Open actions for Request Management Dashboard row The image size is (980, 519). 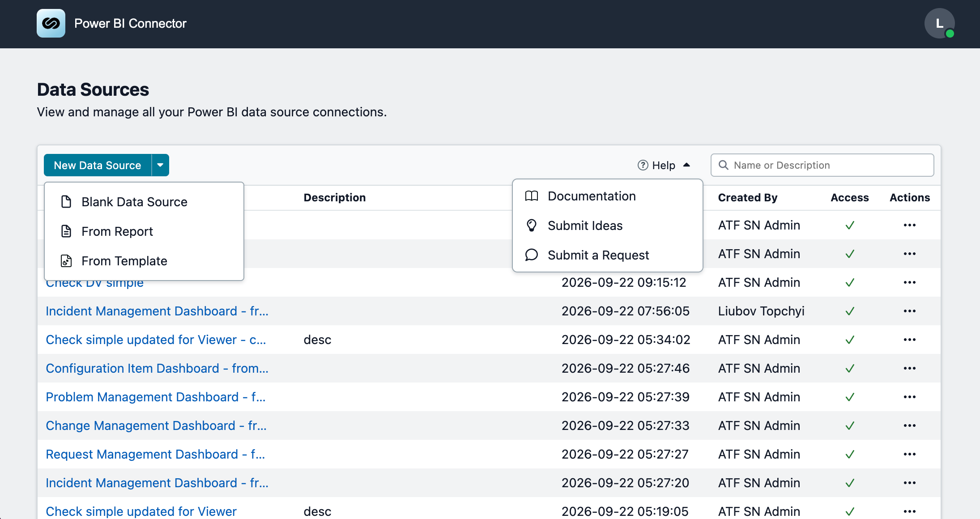click(910, 454)
